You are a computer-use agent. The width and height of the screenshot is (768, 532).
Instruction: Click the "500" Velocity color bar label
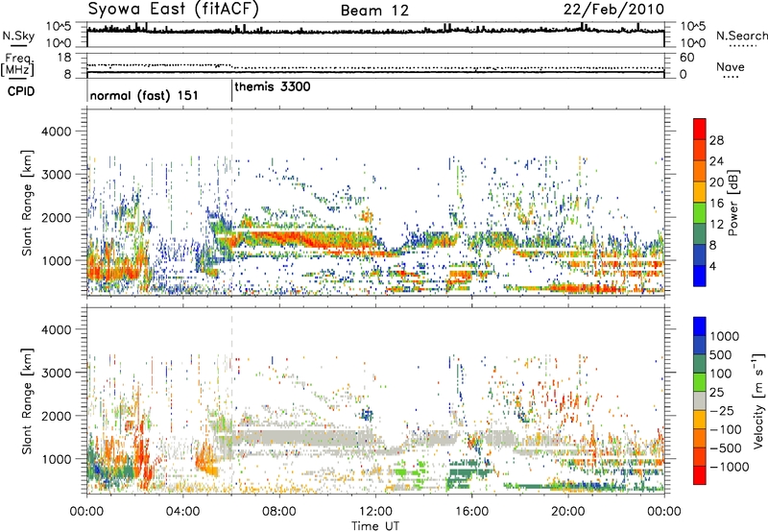(x=723, y=354)
